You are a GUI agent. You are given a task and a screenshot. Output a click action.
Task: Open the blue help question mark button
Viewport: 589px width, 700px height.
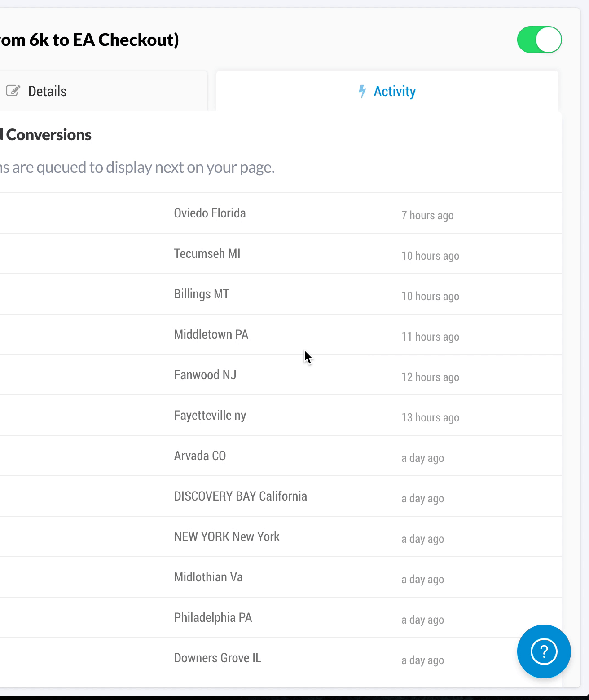pos(544,651)
